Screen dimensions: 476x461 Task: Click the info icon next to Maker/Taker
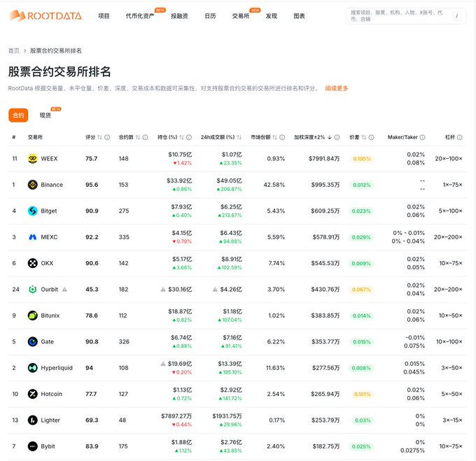point(422,137)
